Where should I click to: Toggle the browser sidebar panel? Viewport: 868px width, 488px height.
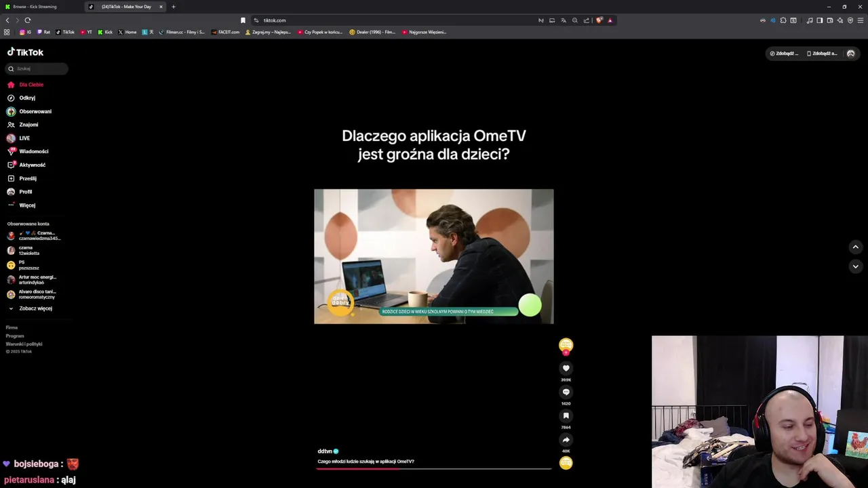[x=819, y=20]
